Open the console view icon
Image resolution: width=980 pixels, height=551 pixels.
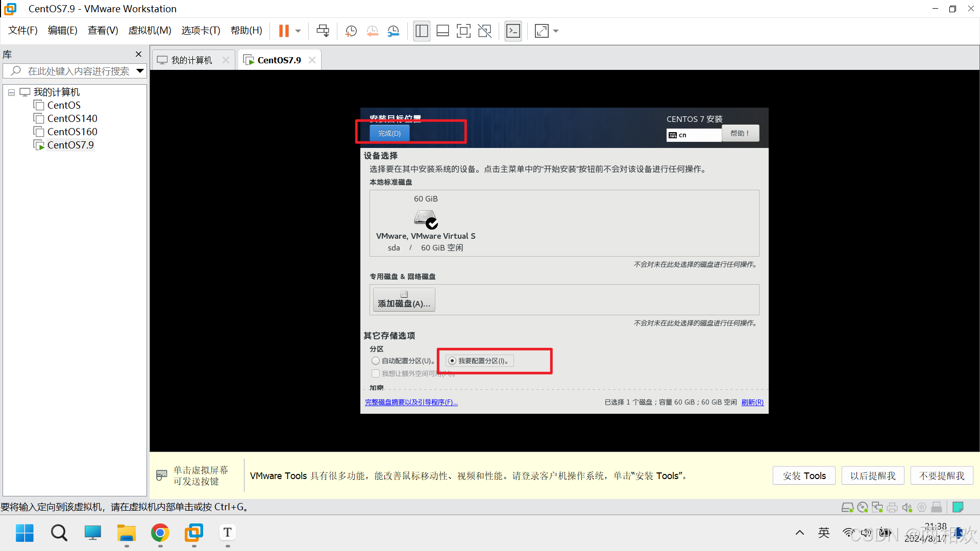click(513, 31)
